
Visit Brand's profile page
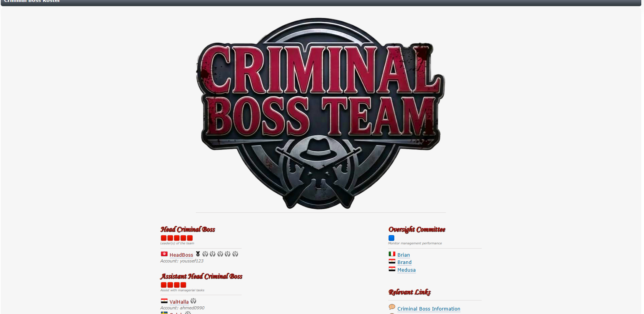(404, 262)
